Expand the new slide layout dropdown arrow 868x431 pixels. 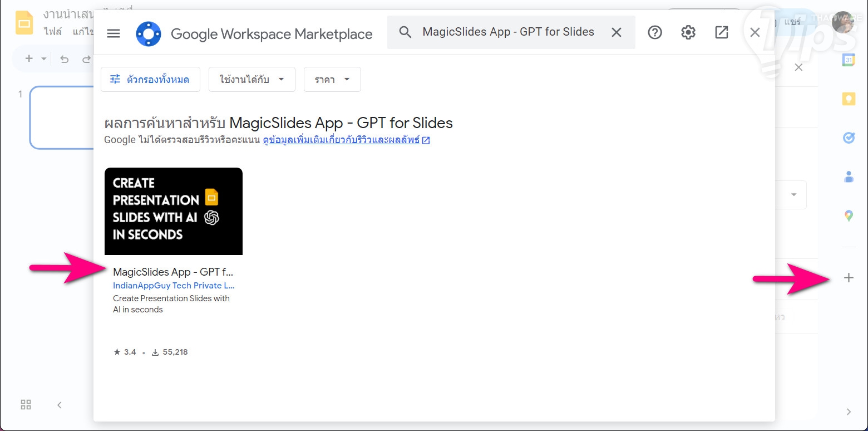pyautogui.click(x=43, y=58)
